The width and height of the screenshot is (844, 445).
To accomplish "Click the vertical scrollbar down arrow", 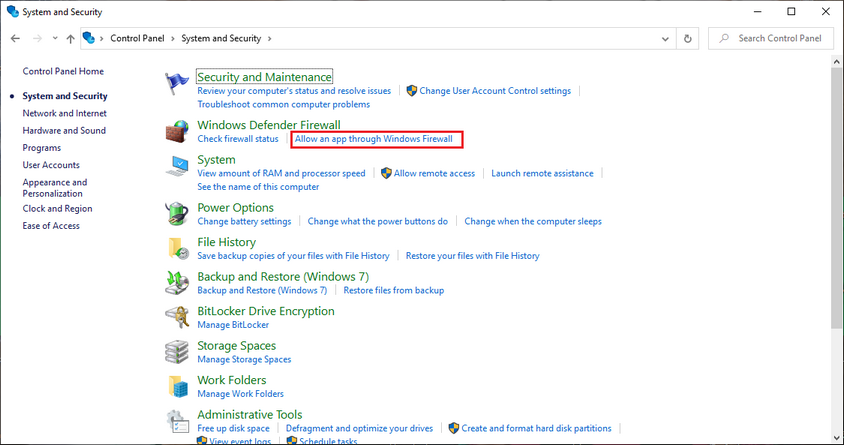I will pos(836,437).
